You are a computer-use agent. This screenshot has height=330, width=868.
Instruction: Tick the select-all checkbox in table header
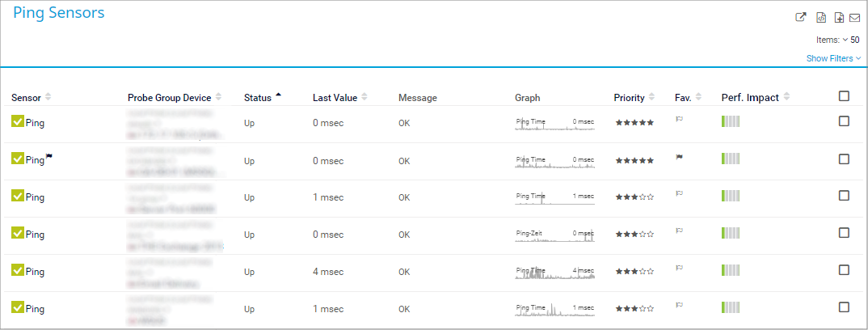click(844, 96)
